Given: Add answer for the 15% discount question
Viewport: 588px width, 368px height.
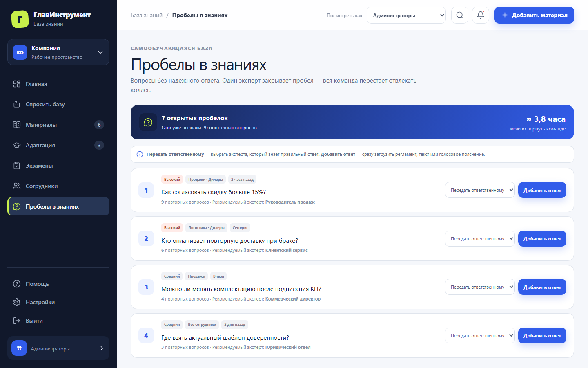Looking at the screenshot, I should point(542,190).
